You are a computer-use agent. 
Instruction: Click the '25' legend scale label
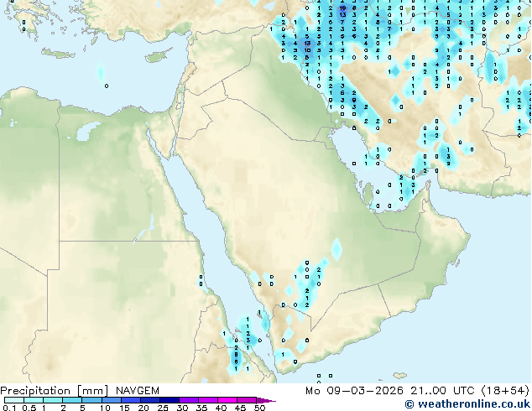click(x=163, y=408)
